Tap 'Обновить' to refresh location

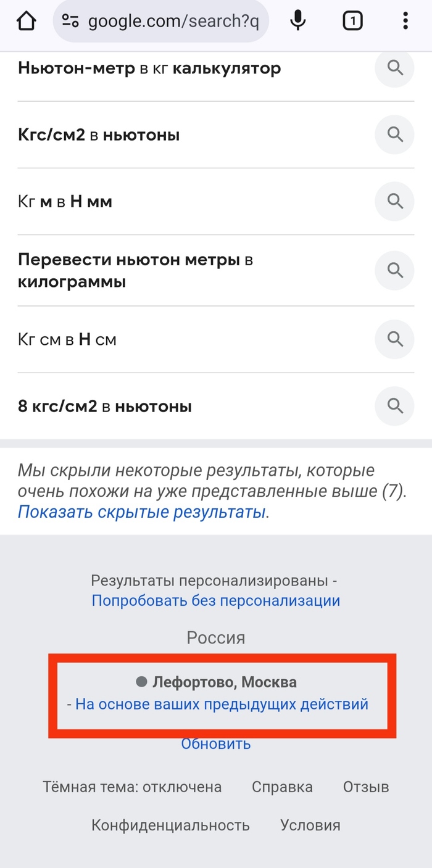pos(216,743)
